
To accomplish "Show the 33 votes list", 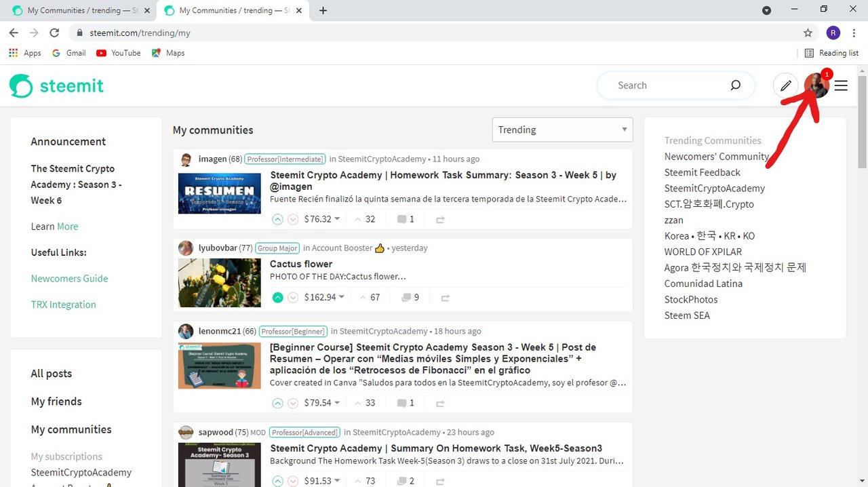I will (x=366, y=403).
